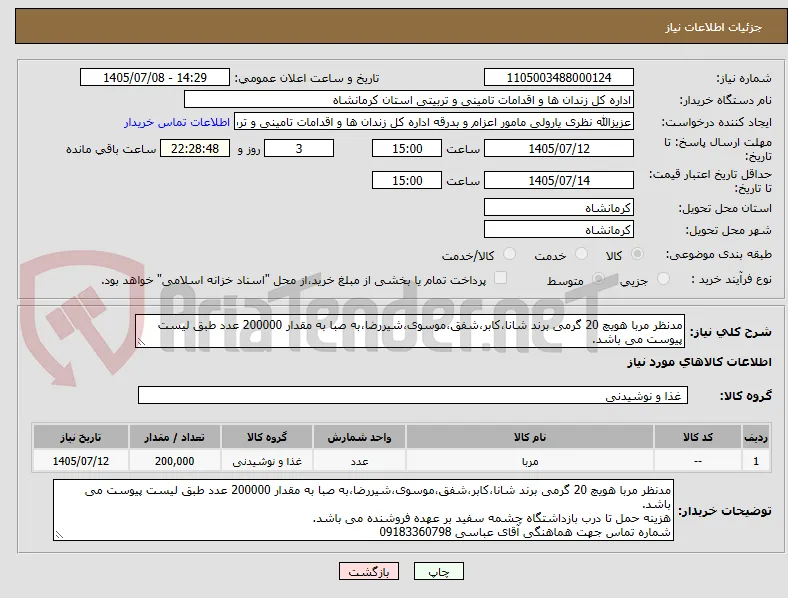The height and width of the screenshot is (598, 788).
Task: Toggle the اسناد خزانه اسلامی payment checkbox
Action: click(x=501, y=278)
